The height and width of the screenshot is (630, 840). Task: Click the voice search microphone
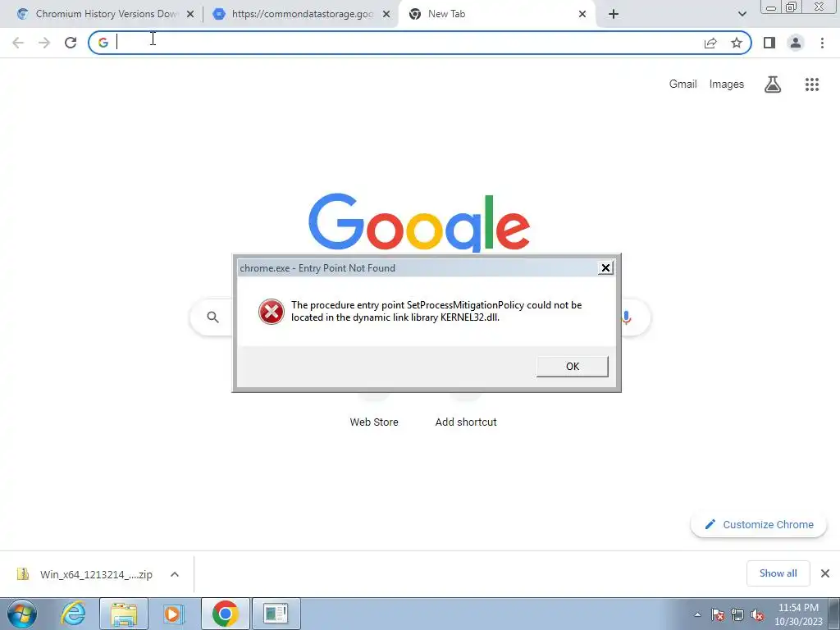click(x=626, y=317)
